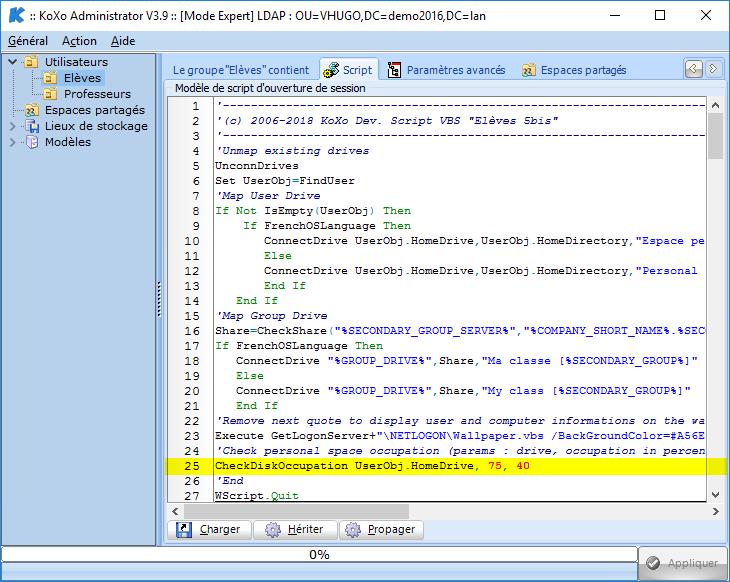Click the Charger button disk icon
Viewport: 730px width, 582px height.
(184, 530)
